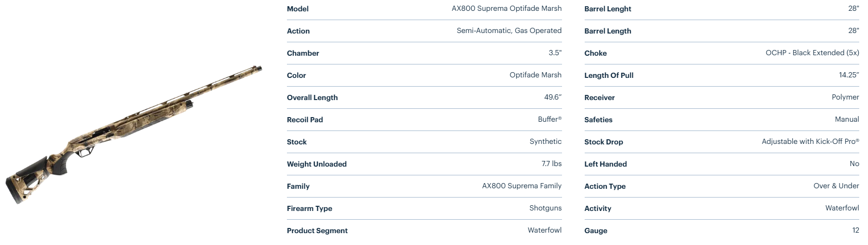
Task: Click the 49.6″ overall length value
Action: 553,97
